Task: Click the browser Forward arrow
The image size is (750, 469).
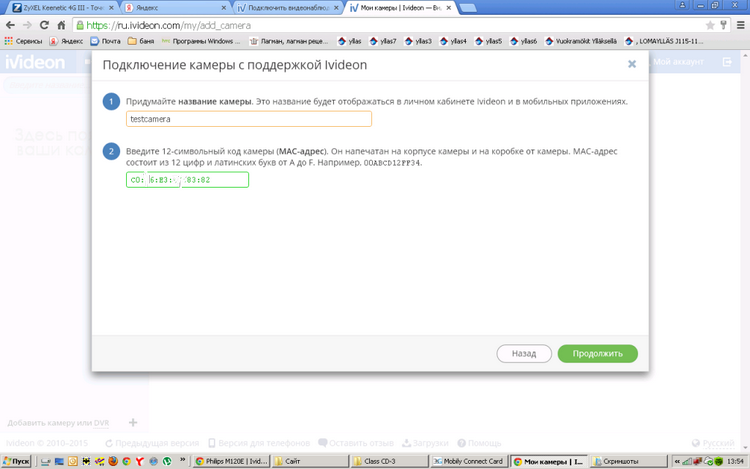Action: pos(27,25)
